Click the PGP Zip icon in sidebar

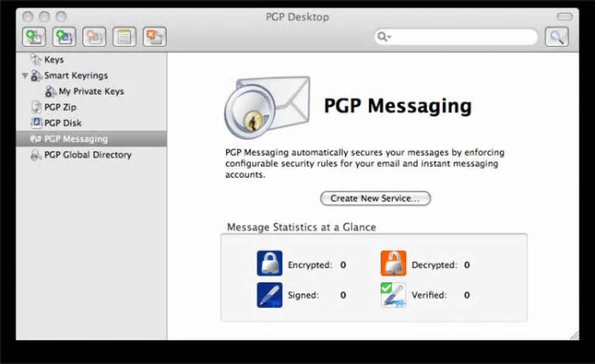coord(36,107)
